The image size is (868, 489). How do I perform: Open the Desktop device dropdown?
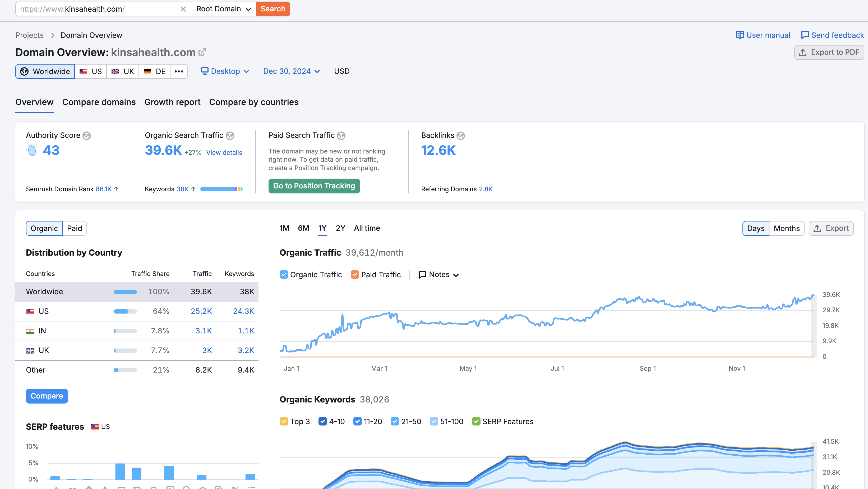click(x=225, y=71)
